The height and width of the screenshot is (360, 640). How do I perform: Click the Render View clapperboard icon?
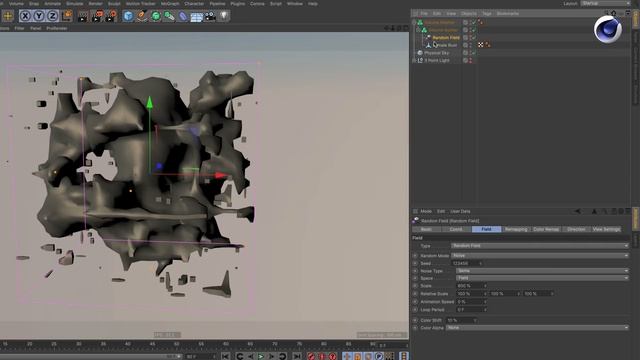pyautogui.click(x=83, y=16)
